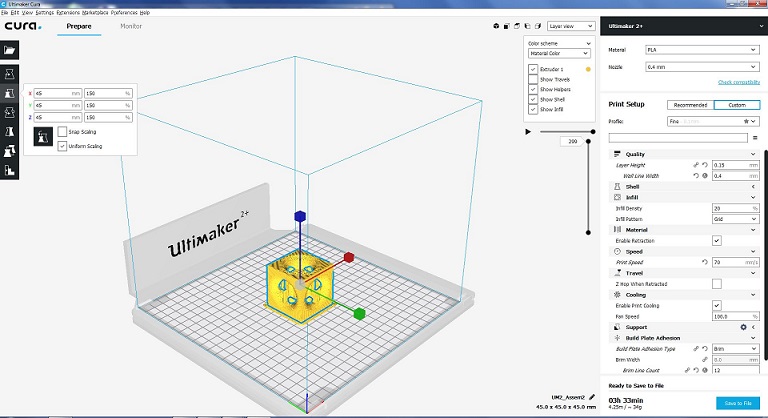The height and width of the screenshot is (418, 768).
Task: Select the Scale tool in left toolbar
Action: point(9,93)
